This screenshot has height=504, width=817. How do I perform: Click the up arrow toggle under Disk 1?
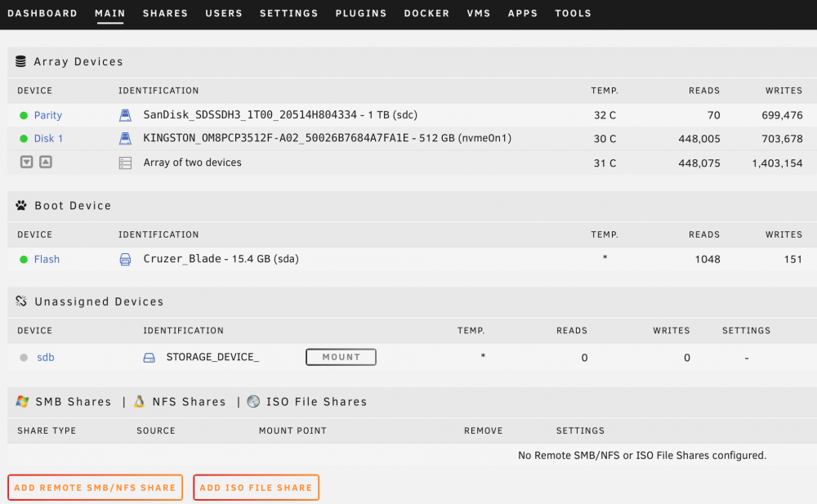[46, 162]
